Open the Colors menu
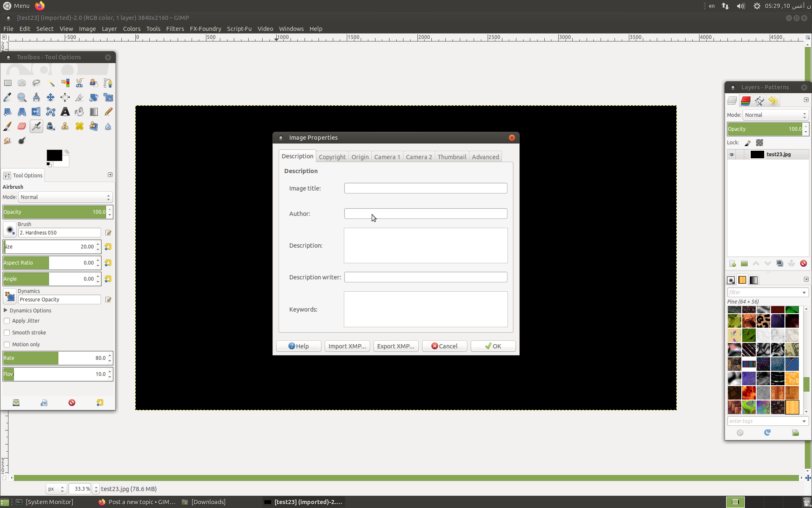The width and height of the screenshot is (812, 508). coord(132,29)
